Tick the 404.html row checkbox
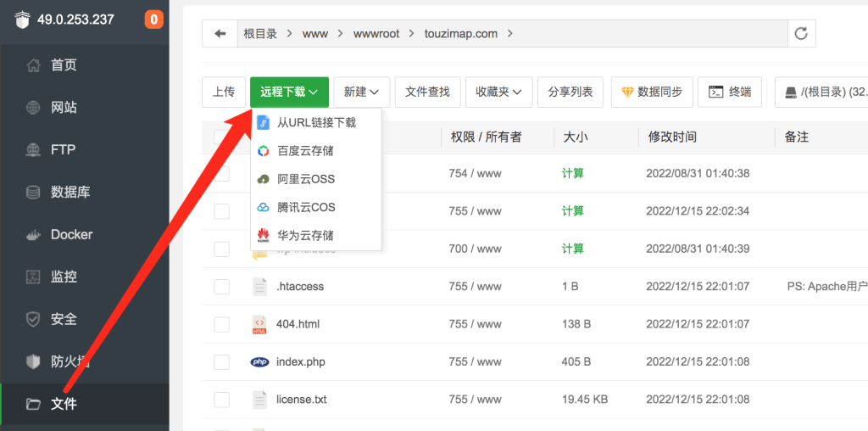Viewport: 868px width, 431px height. pyautogui.click(x=221, y=324)
